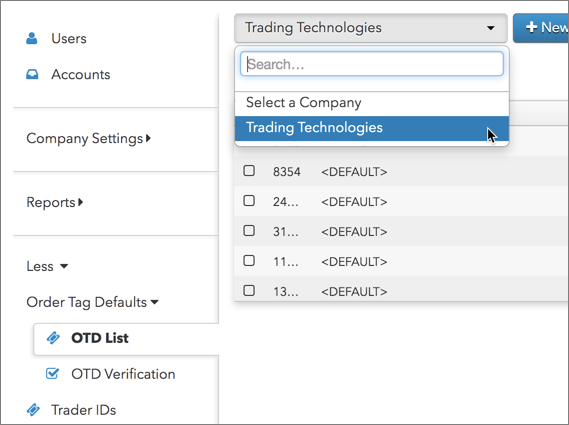569x425 pixels.
Task: Pick Trading Technologies from dropdown list
Action: coord(372,128)
